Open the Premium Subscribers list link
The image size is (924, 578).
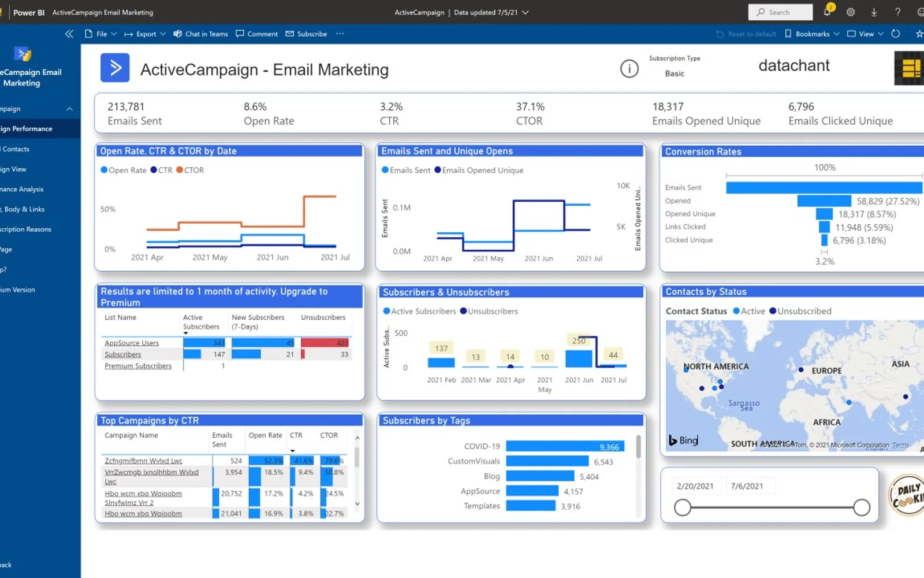click(x=138, y=366)
